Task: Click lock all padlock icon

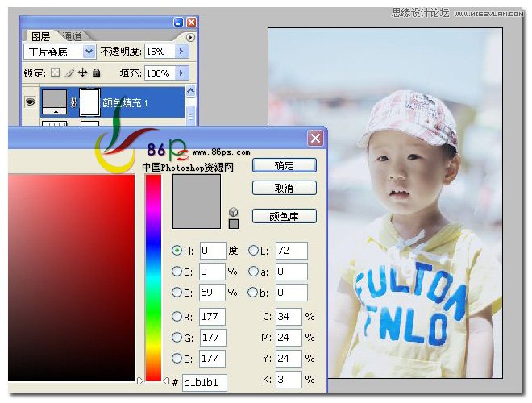Action: (x=97, y=73)
